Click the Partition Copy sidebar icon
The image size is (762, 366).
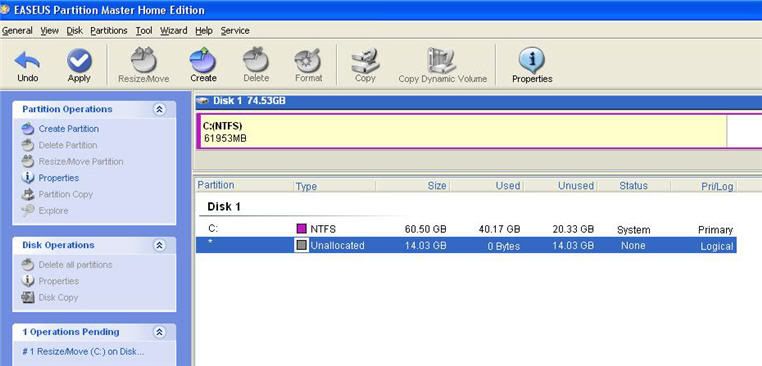pyautogui.click(x=28, y=194)
